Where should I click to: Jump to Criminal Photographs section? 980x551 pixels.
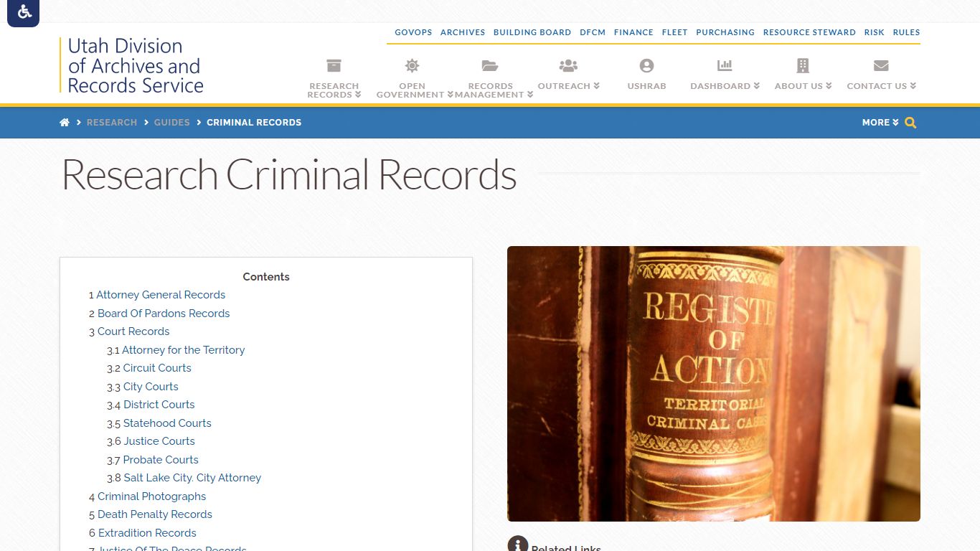151,496
